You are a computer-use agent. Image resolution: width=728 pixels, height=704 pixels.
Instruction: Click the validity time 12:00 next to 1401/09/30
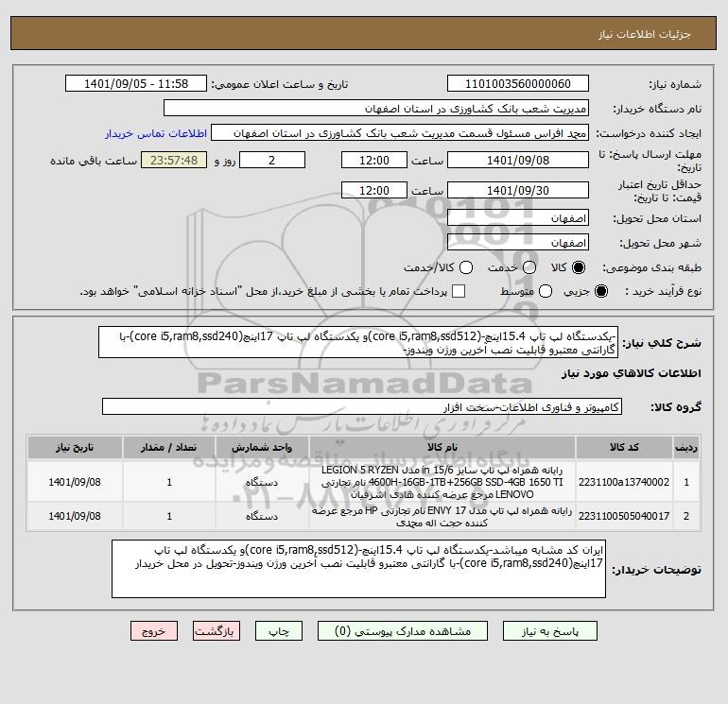[374, 191]
